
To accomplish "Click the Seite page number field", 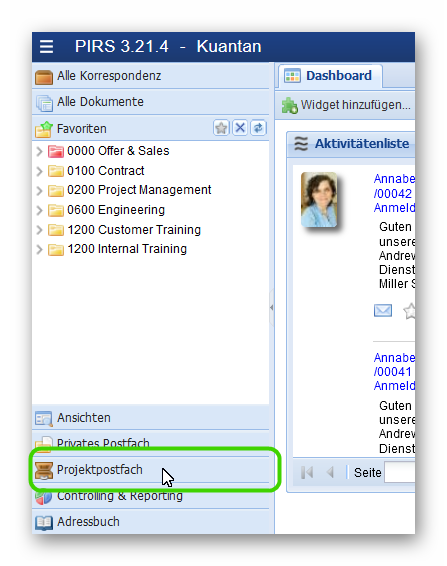I will 400,472.
